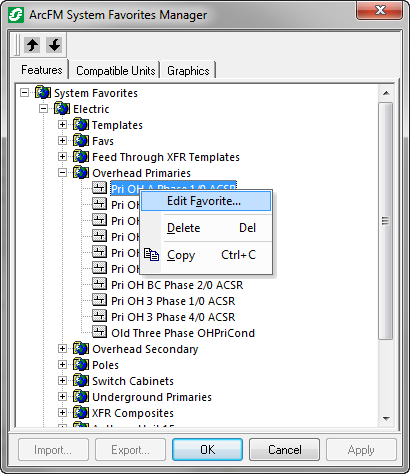Click the move down arrow icon

click(54, 45)
